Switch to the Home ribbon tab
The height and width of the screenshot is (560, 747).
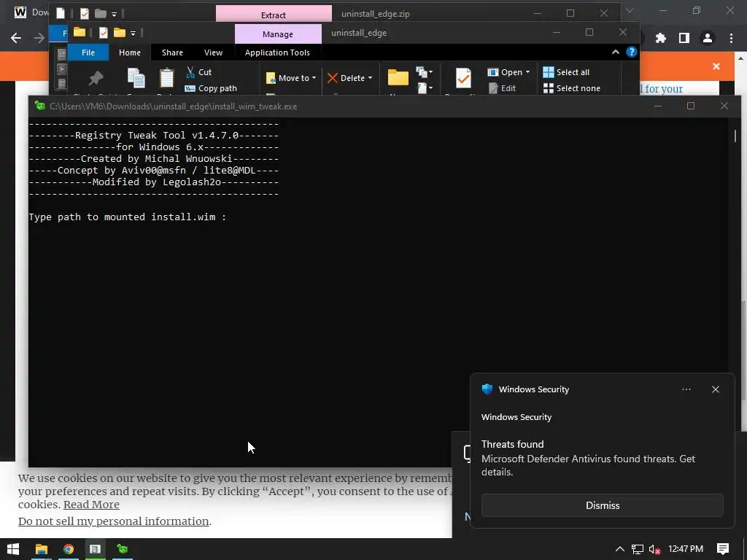[130, 52]
